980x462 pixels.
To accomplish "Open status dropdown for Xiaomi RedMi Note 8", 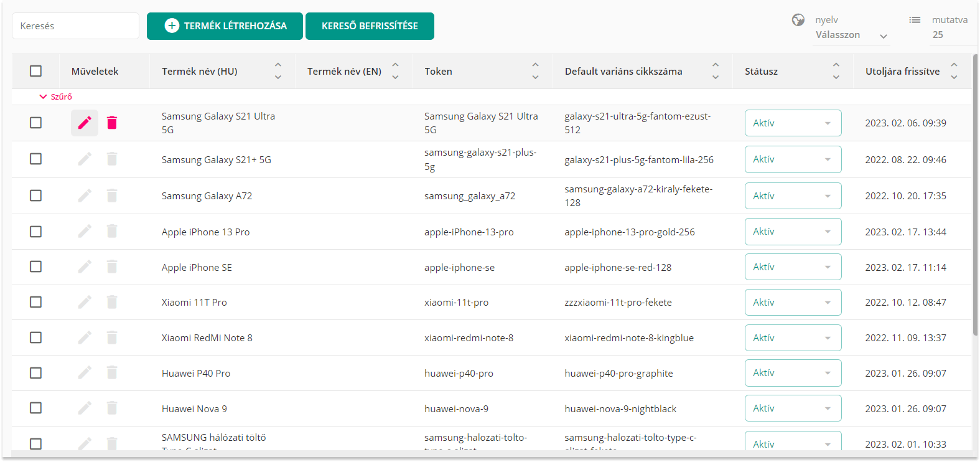I will (793, 337).
